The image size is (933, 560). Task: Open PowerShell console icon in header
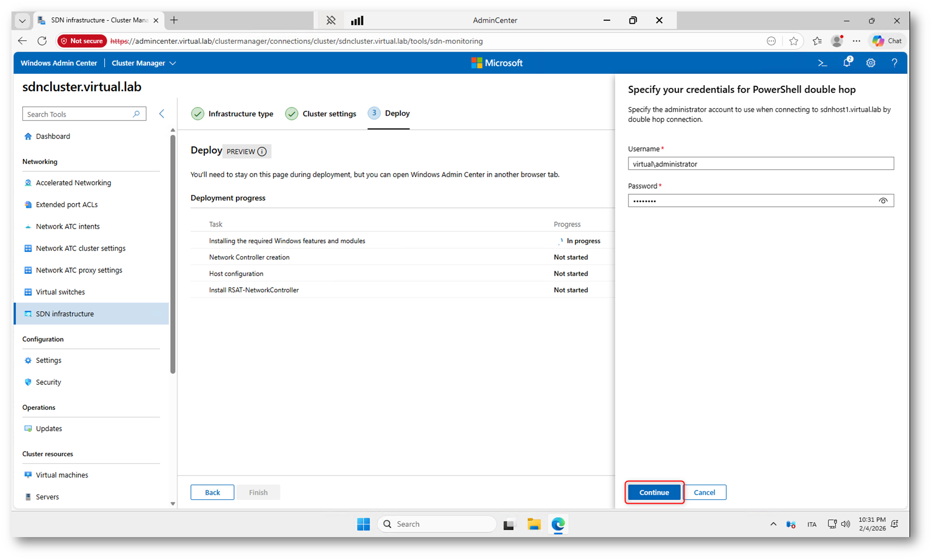point(822,63)
